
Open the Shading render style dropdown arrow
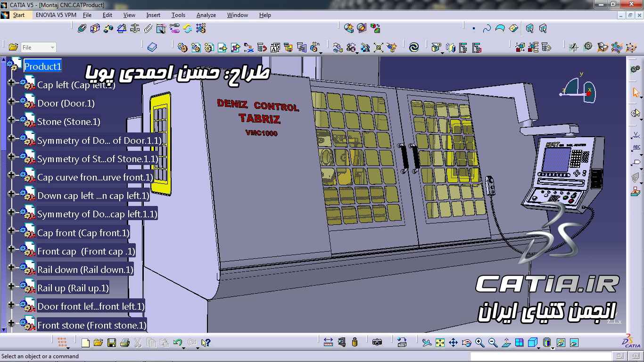[553, 348]
